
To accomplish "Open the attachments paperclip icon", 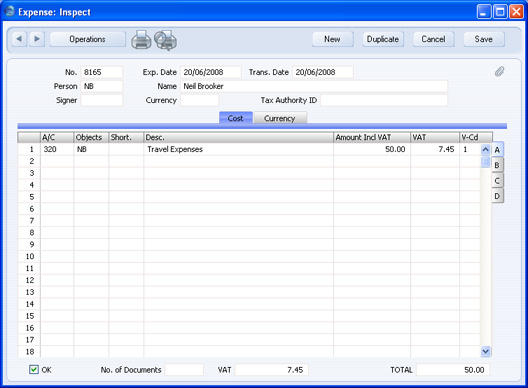I will click(x=499, y=71).
